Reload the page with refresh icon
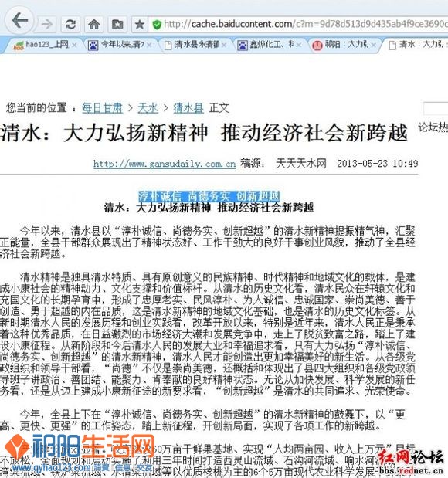Viewport: 448px width, 478px height. click(70, 24)
